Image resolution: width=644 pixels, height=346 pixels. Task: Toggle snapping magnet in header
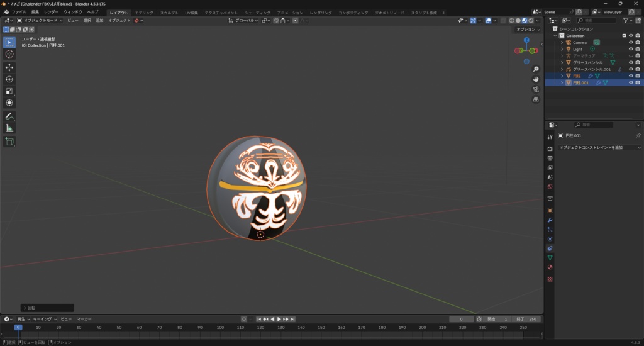pos(276,21)
